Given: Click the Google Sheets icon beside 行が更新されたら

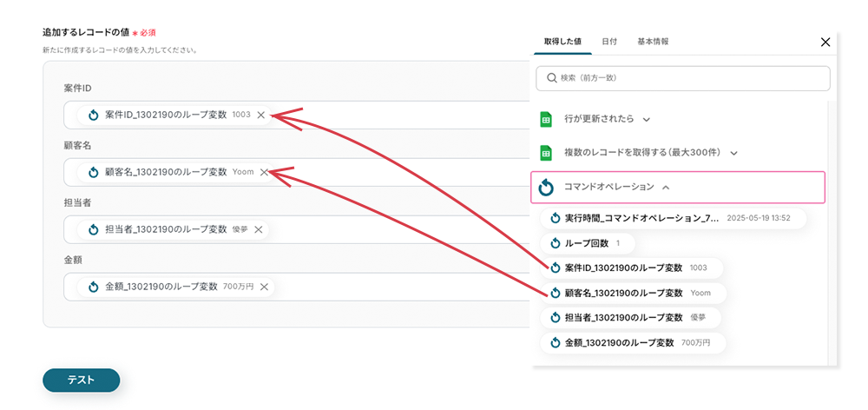Looking at the screenshot, I should (547, 119).
